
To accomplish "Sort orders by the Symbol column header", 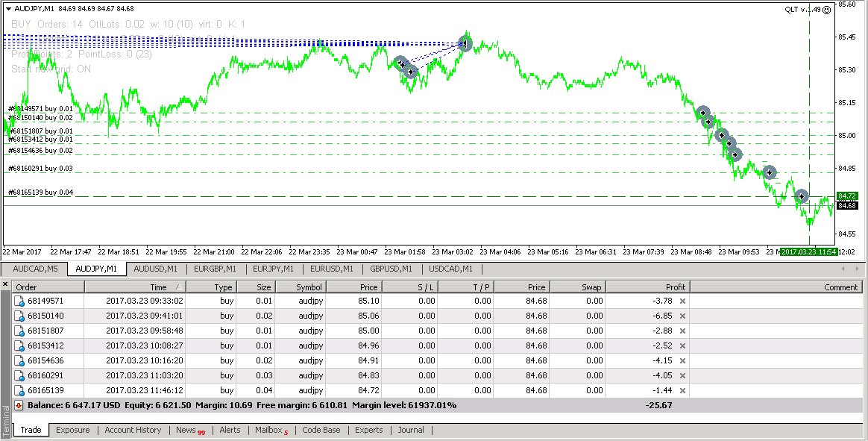I will (301, 287).
